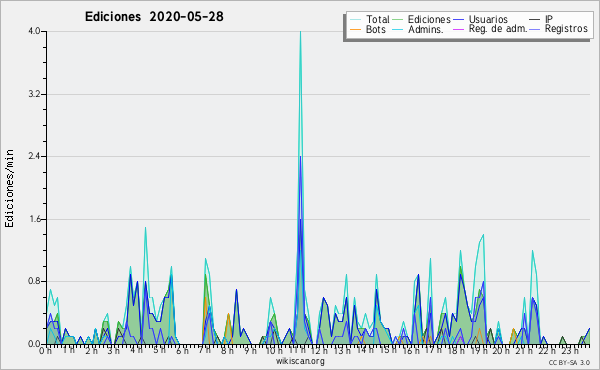Click the '0 h' x-axis label
The height and width of the screenshot is (370, 600).
46,350
